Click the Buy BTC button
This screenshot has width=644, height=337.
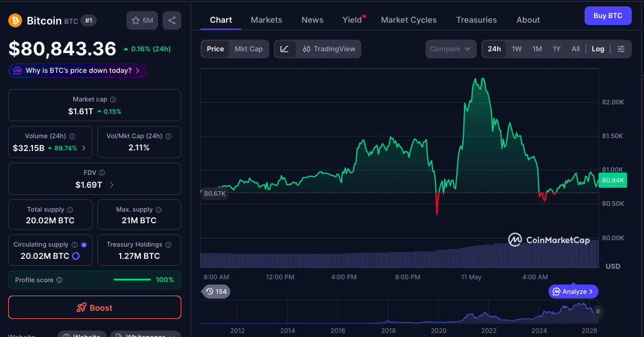(x=608, y=16)
